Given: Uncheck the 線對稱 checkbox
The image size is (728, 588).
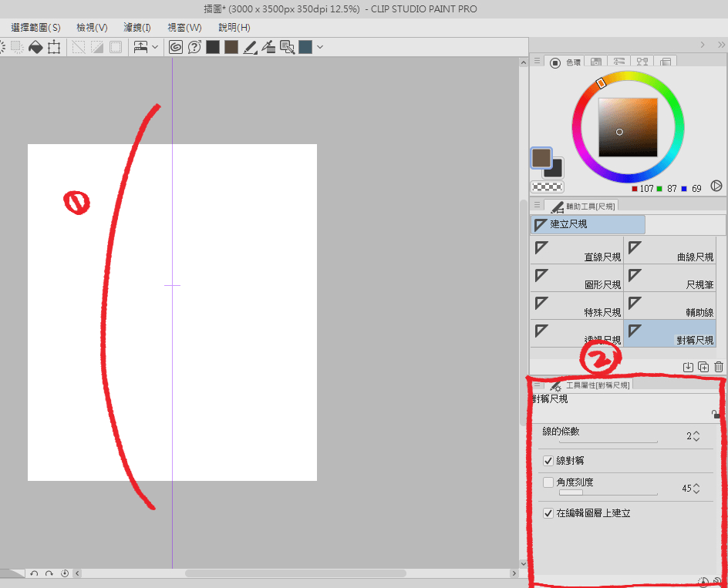Looking at the screenshot, I should click(549, 460).
